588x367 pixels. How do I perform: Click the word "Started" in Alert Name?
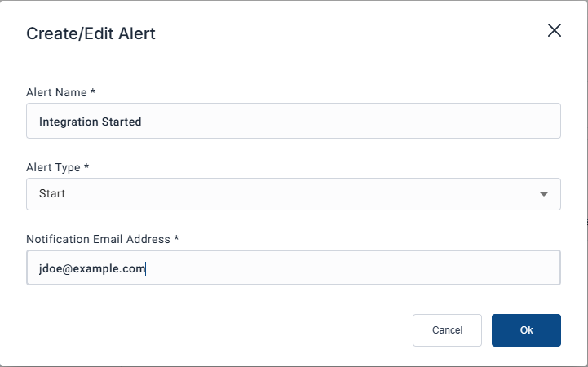pos(121,122)
